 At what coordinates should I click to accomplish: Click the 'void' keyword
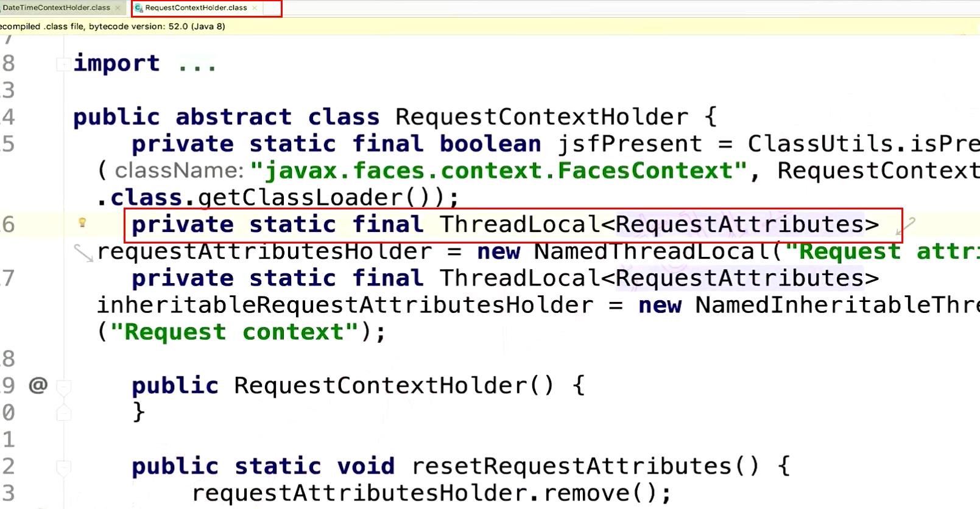point(366,466)
